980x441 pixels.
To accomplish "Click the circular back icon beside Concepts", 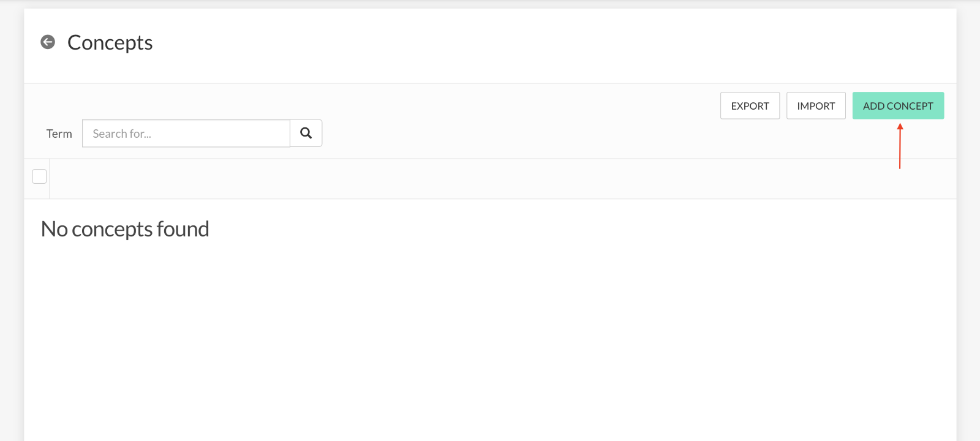I will click(48, 42).
